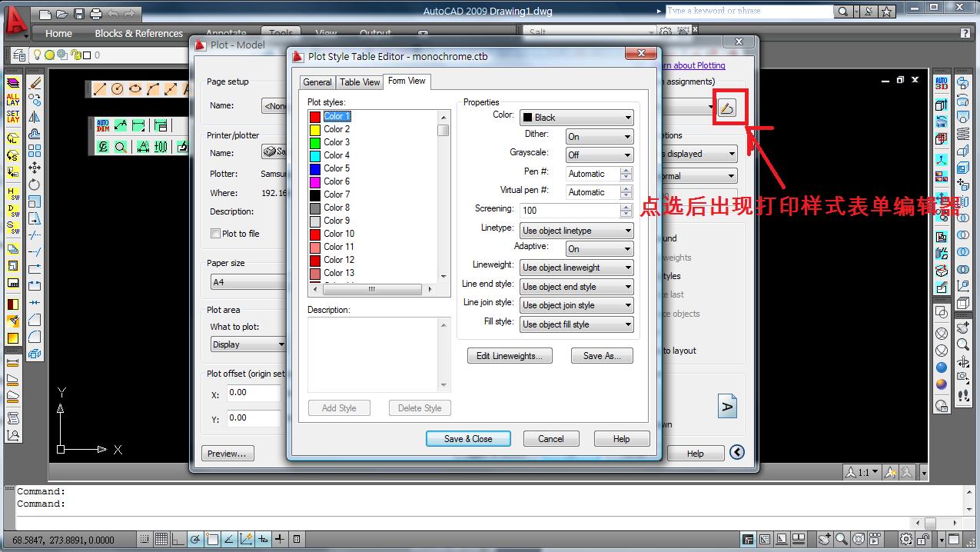Select the Line tool in floating draw toolbar
The width and height of the screenshot is (980, 552).
click(x=100, y=89)
